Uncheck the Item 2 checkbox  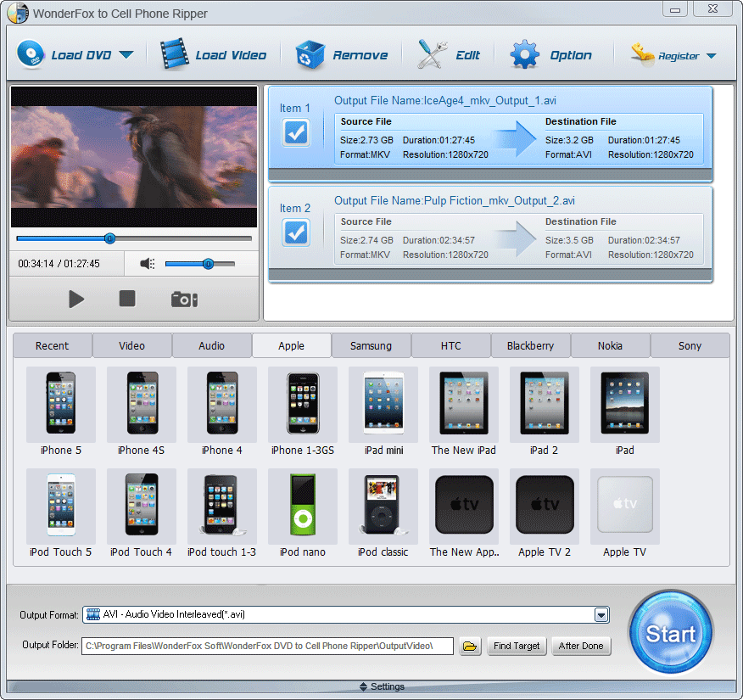coord(296,232)
